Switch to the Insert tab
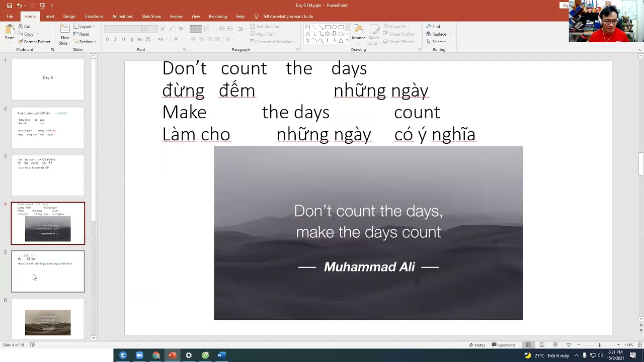The width and height of the screenshot is (644, 362). [49, 16]
